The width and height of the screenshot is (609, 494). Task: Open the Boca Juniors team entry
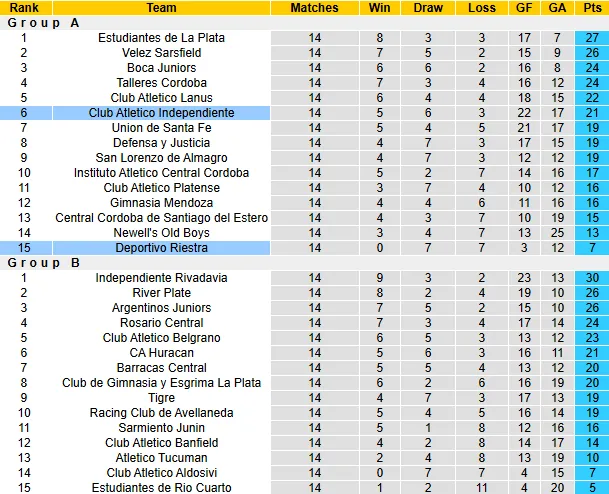click(161, 68)
